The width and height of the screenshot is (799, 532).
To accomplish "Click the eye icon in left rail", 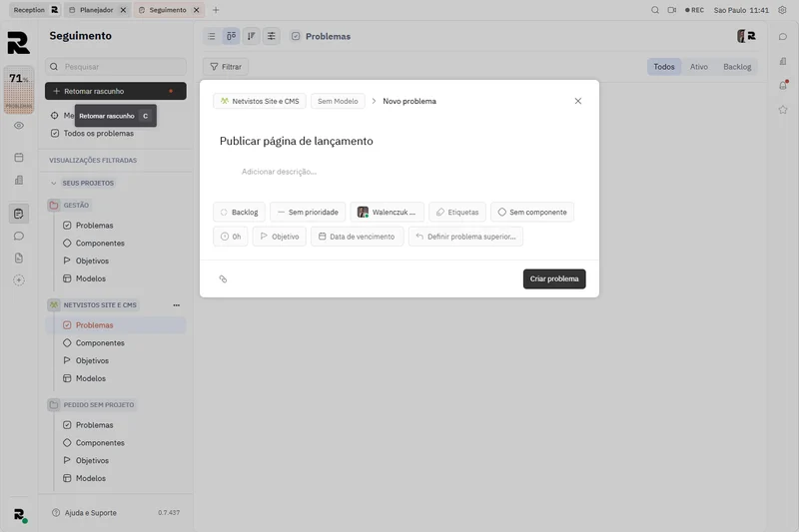I will [19, 125].
